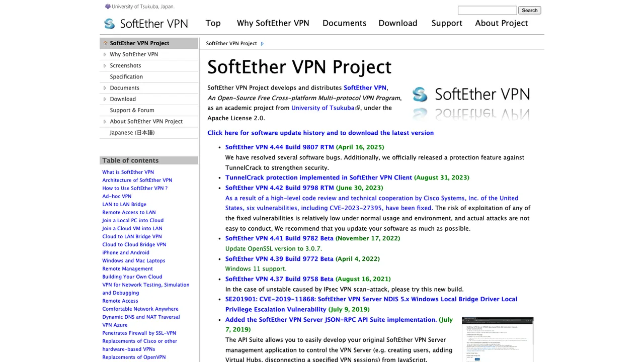Go to VPN for Network Testing, Simulation
Image resolution: width=644 pixels, height=362 pixels.
(146, 289)
